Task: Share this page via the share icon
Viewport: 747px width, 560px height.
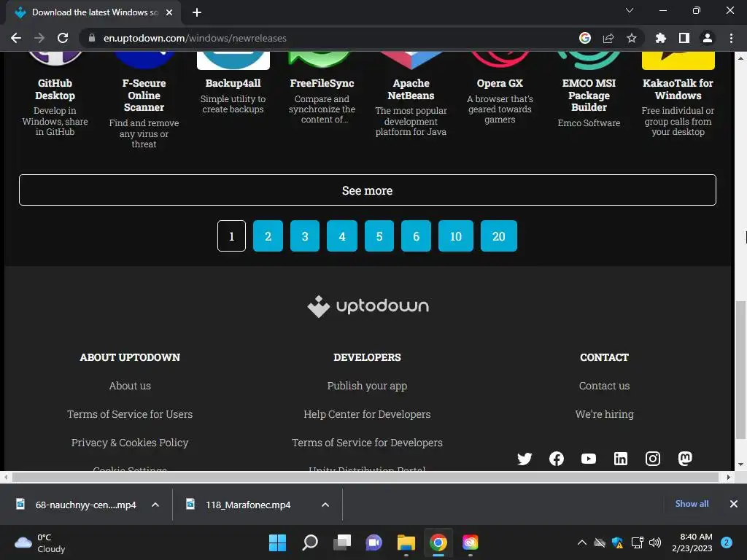Action: [608, 38]
